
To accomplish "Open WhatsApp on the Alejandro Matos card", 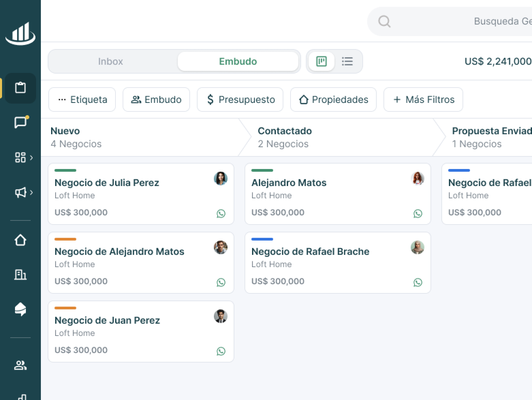I will [x=418, y=214].
